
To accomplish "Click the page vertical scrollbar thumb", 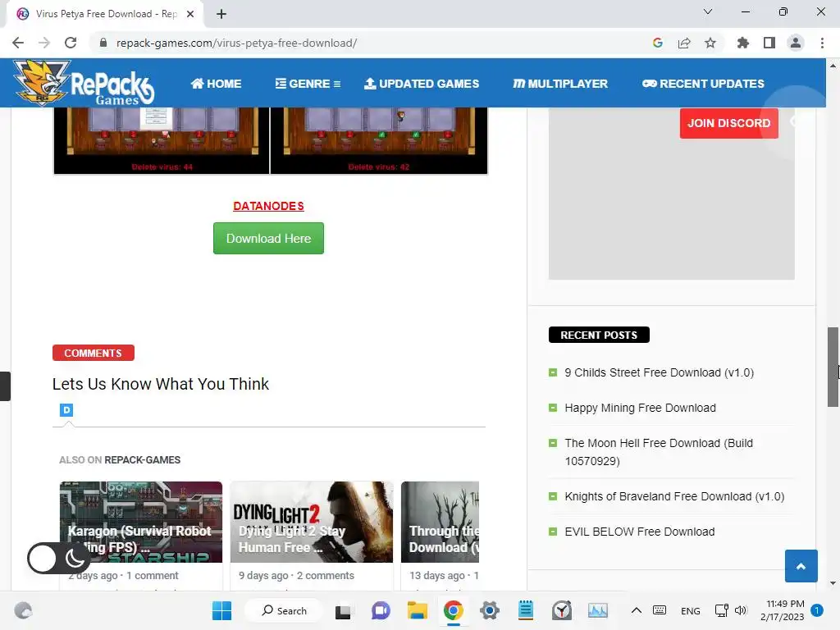I will point(833,367).
